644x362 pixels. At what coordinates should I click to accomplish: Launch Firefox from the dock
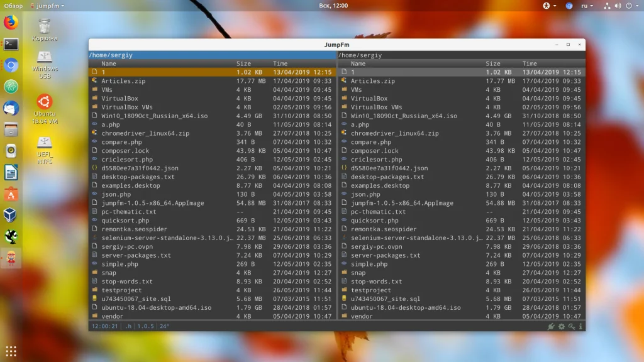11,23
